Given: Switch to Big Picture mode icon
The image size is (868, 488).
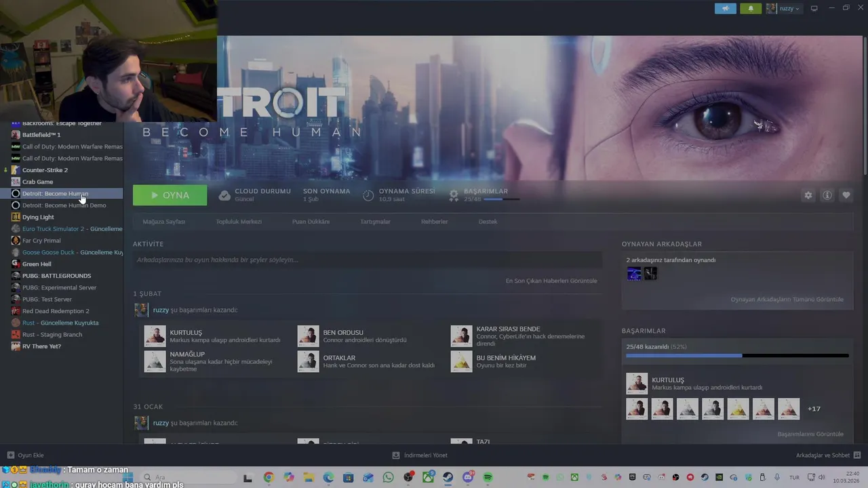Looking at the screenshot, I should 814,8.
